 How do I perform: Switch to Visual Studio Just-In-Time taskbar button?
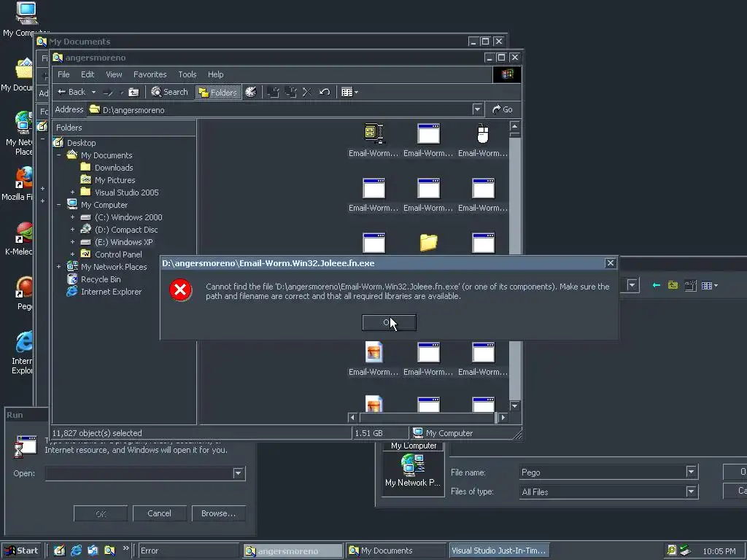499,551
